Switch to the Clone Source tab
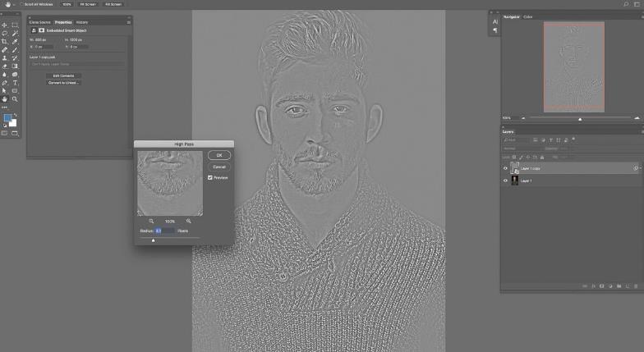This screenshot has height=352, width=644. click(39, 22)
